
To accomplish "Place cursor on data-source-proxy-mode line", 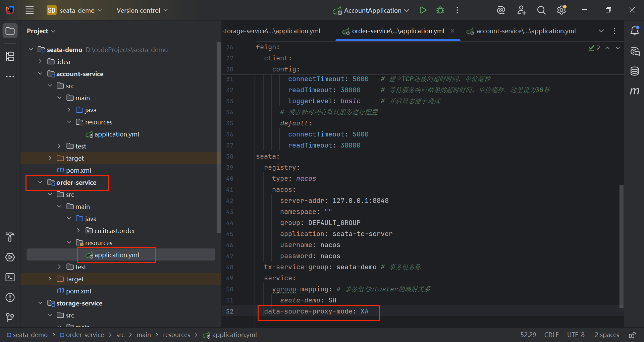I will (316, 311).
